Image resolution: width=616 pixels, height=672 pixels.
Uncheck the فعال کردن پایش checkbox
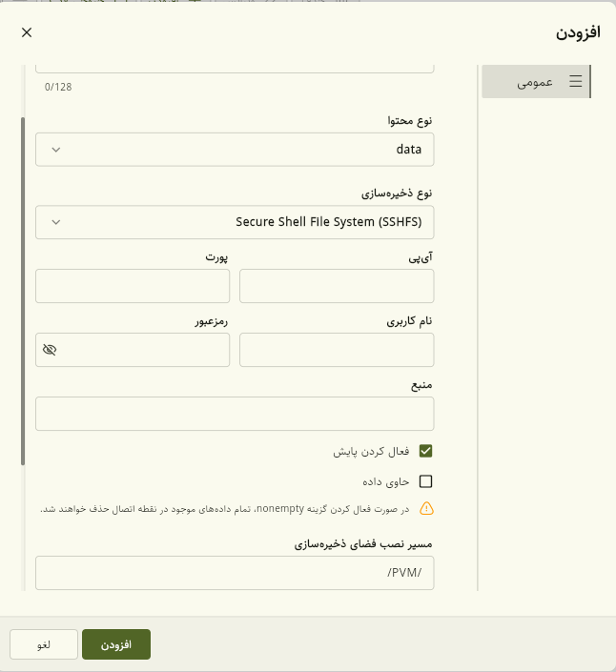pyautogui.click(x=425, y=451)
